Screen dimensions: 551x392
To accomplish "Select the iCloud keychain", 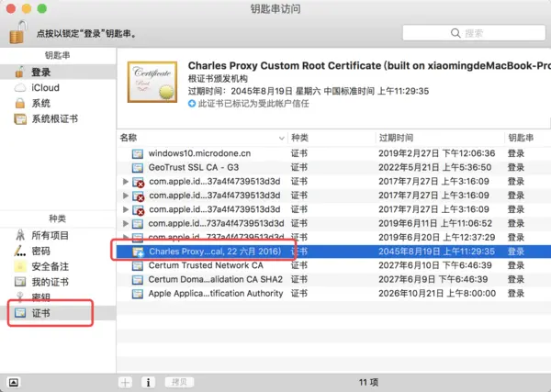I will (x=58, y=87).
